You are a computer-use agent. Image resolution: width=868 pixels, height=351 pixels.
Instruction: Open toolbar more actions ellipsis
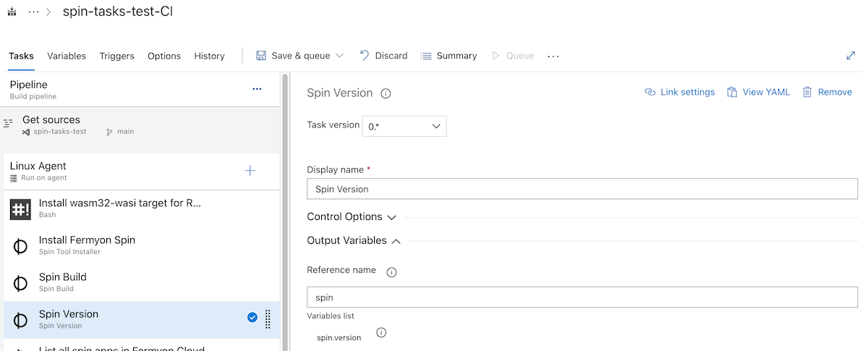(553, 56)
